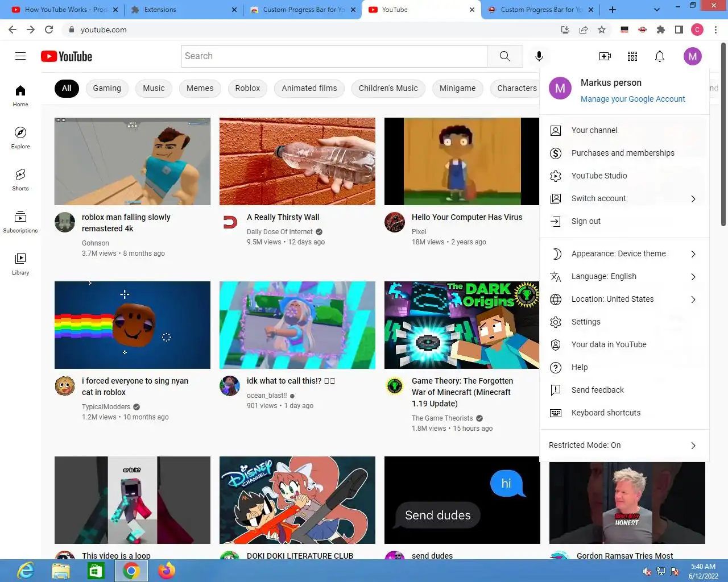Viewport: 728px width, 582px height.
Task: Open the hamburger guide menu
Action: pyautogui.click(x=20, y=56)
